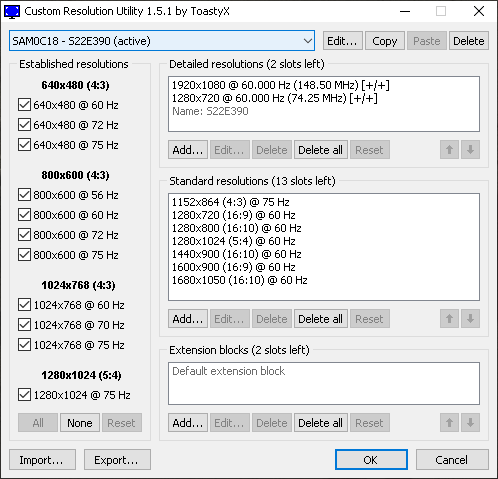Click the move down arrow for standard resolutions

pyautogui.click(x=470, y=319)
